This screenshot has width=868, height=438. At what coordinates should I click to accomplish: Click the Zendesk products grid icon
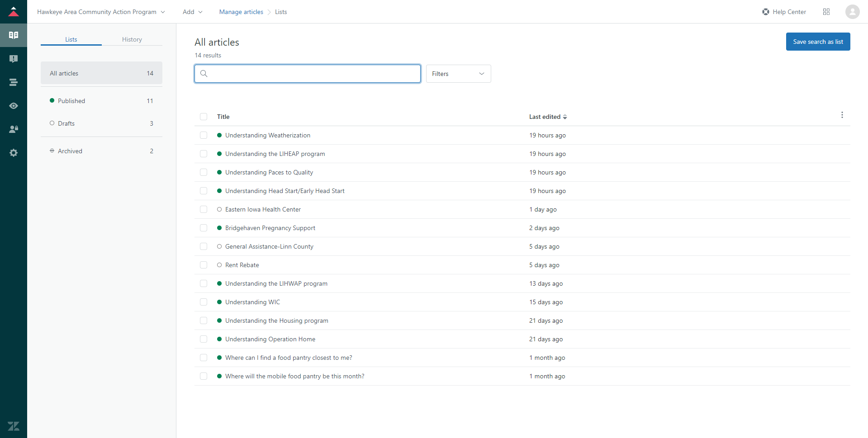point(826,12)
